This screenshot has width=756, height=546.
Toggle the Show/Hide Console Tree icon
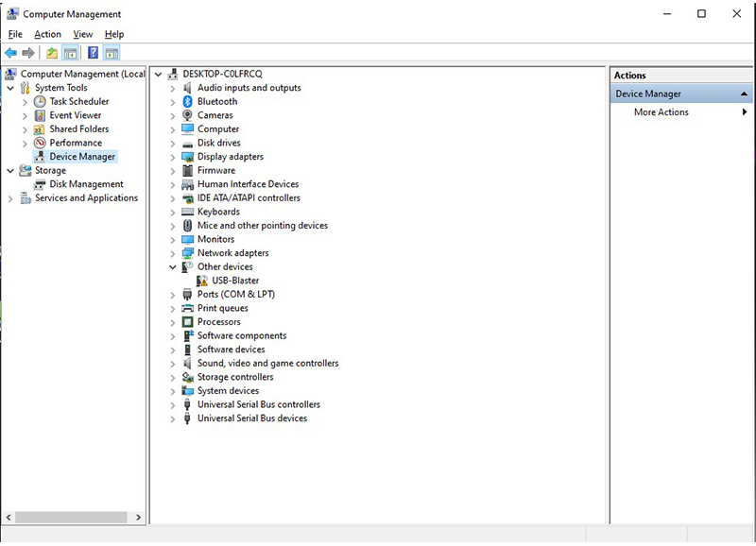[x=70, y=53]
